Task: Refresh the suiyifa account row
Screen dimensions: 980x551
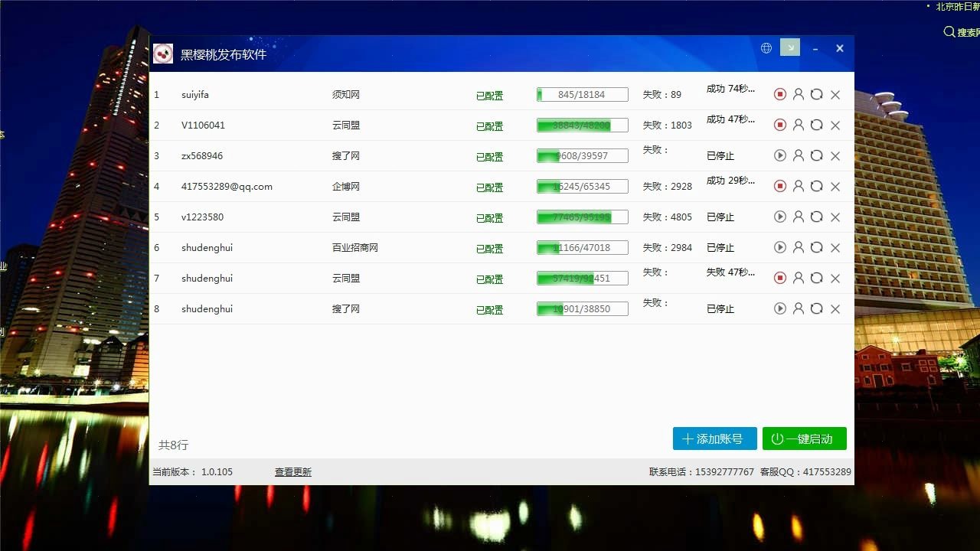Action: [x=817, y=94]
